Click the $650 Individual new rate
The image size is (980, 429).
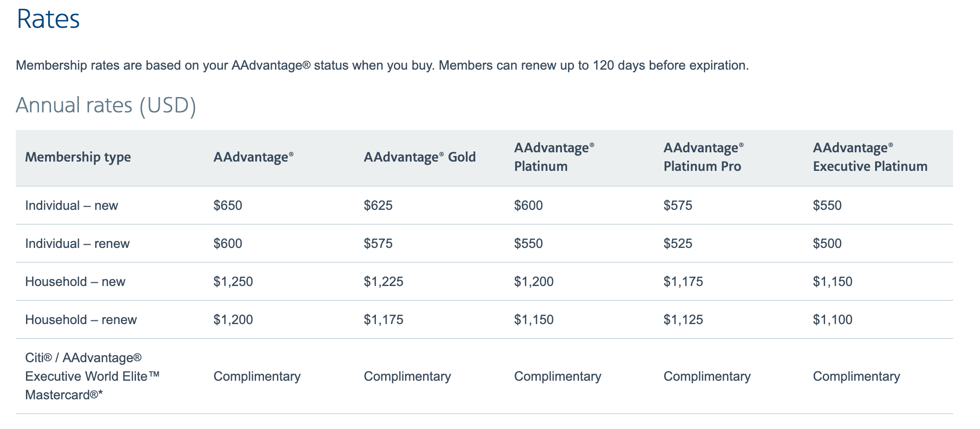(x=228, y=206)
